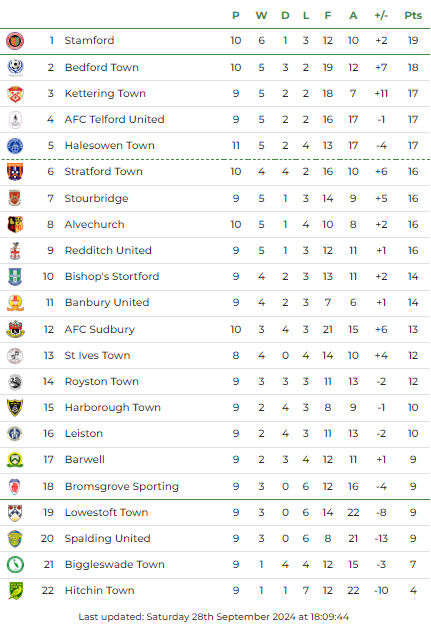431x627 pixels.
Task: Click the Spalding United team name
Action: tap(107, 539)
